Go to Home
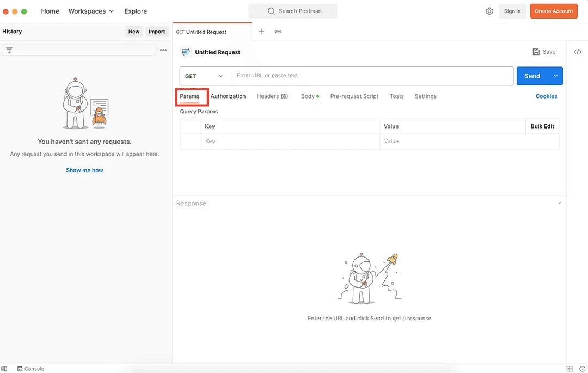Viewport: 588px width, 373px height. coord(50,11)
